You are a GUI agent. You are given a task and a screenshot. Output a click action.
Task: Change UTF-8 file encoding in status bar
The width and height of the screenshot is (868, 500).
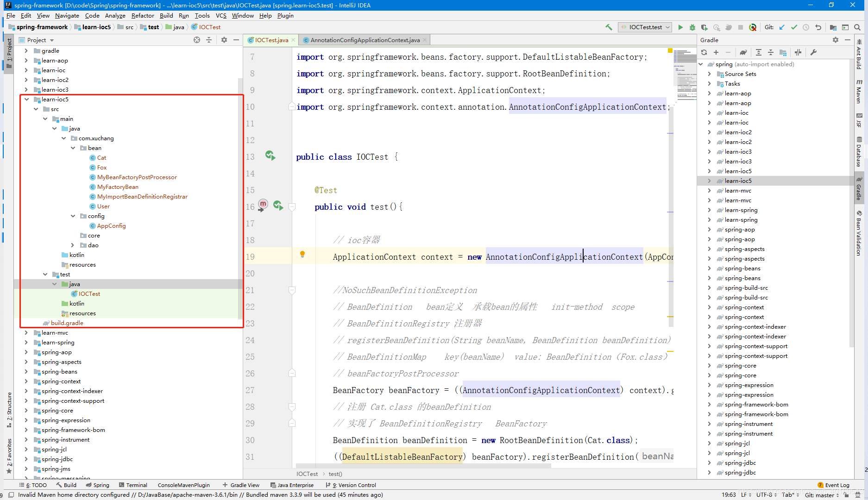coord(766,495)
